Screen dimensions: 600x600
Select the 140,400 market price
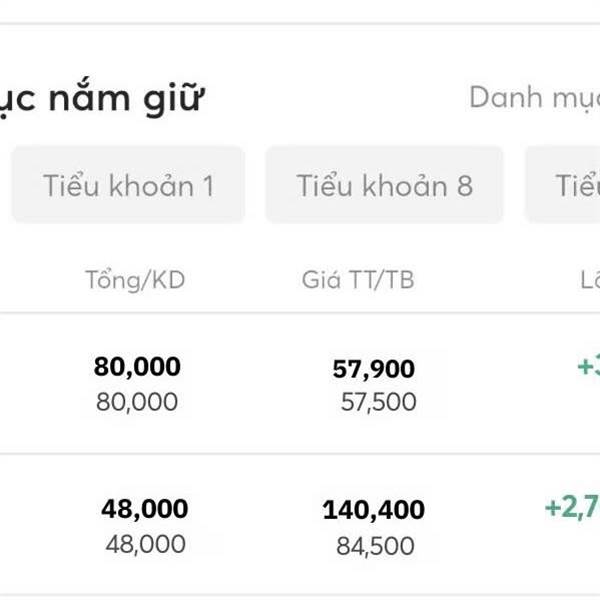coord(373,512)
